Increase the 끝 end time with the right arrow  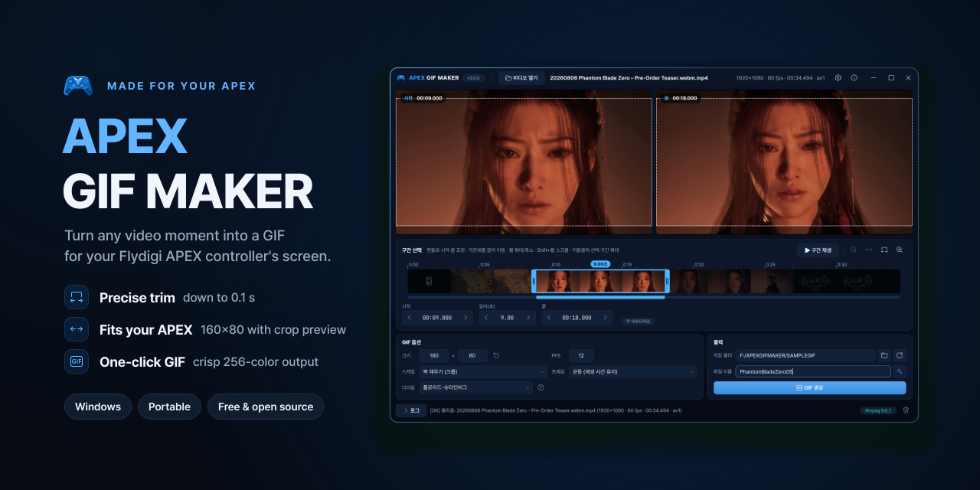click(606, 318)
